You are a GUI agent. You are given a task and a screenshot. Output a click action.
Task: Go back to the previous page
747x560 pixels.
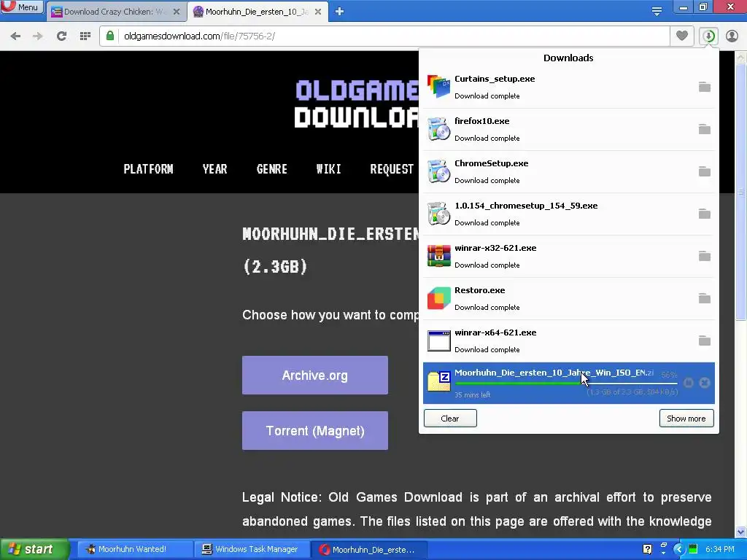click(x=15, y=36)
